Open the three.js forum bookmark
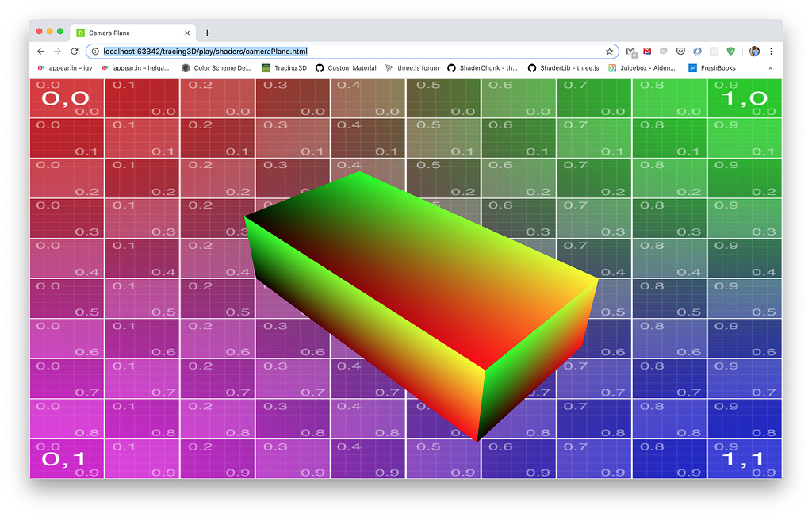This screenshot has height=517, width=812. pyautogui.click(x=416, y=68)
